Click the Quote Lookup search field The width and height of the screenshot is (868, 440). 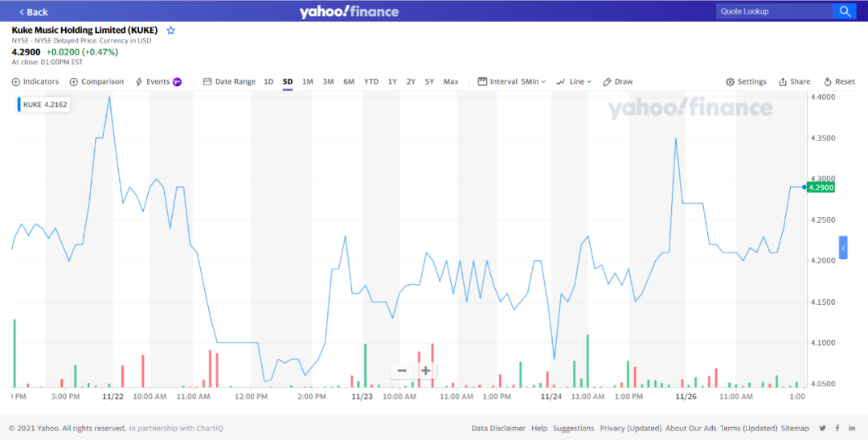[772, 11]
